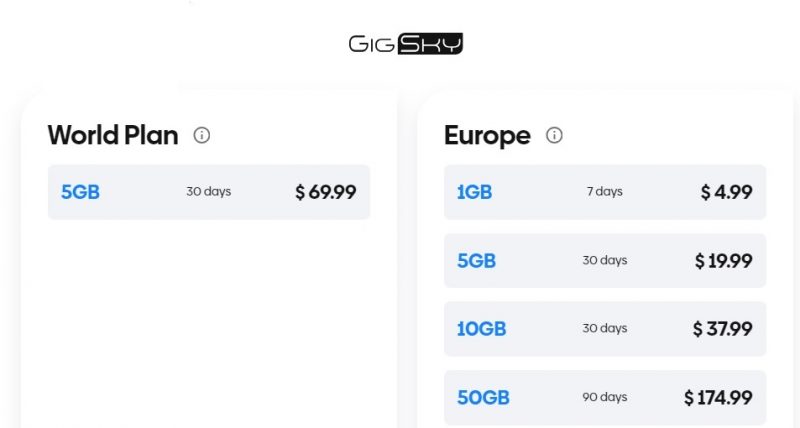Select the World Plan 5GB plan row
This screenshot has width=800, height=428.
tap(209, 192)
